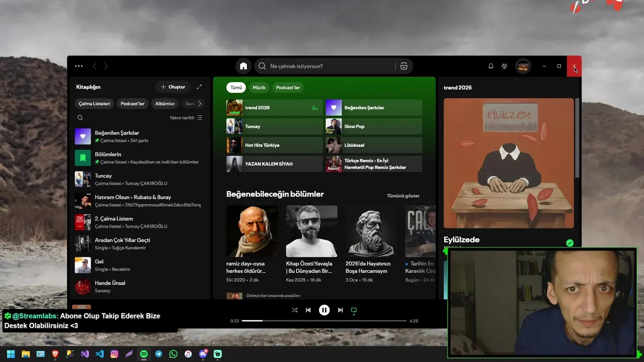Viewport: 644px width, 362px height.
Task: Click trend 2026 header in right panel
Action: (458, 87)
